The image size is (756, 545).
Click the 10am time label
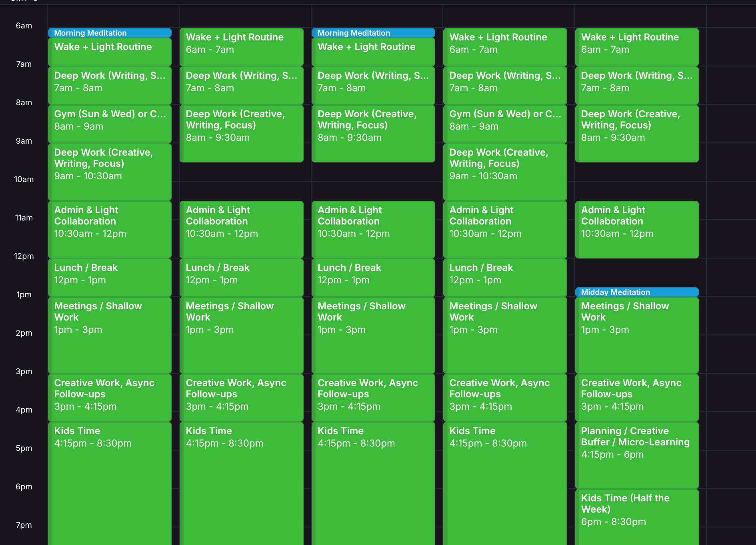pyautogui.click(x=24, y=179)
